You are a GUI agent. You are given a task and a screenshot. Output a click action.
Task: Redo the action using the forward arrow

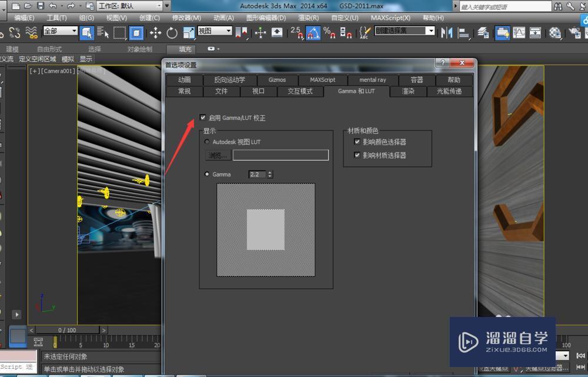pyautogui.click(x=71, y=6)
